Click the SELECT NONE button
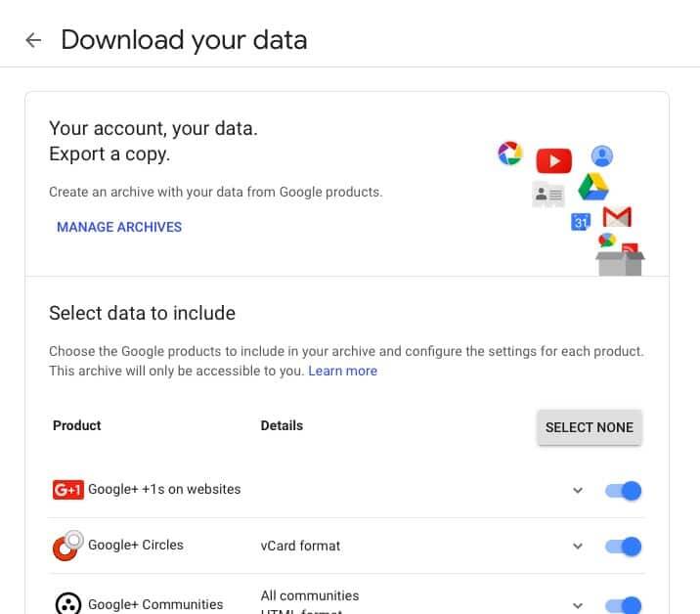This screenshot has width=700, height=614. (590, 427)
